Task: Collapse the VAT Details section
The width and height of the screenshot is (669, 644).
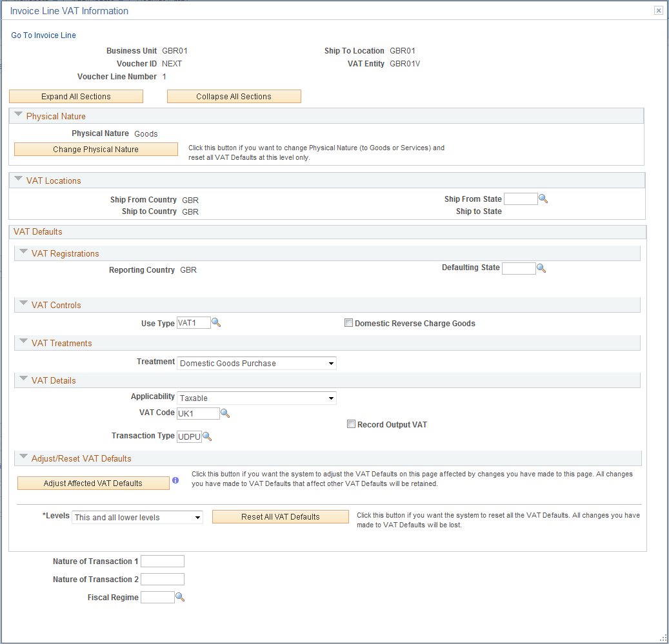Action: (x=23, y=380)
